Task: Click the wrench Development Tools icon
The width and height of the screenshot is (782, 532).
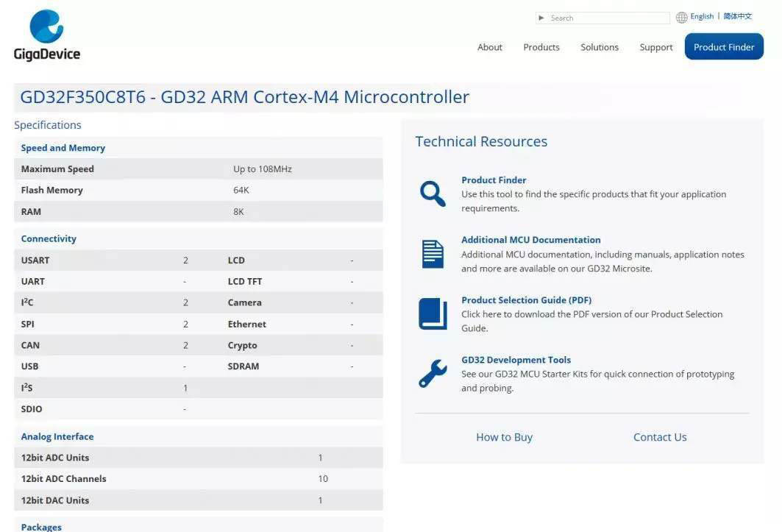Action: pos(433,373)
